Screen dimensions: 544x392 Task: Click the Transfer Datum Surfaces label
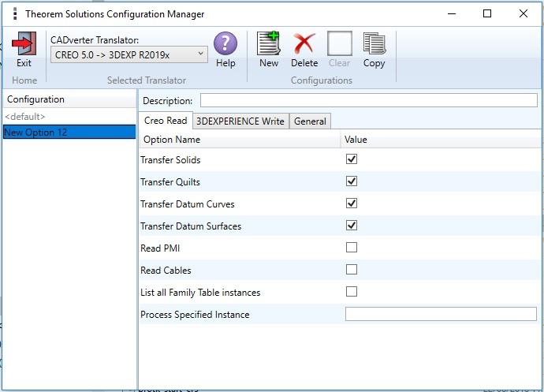[x=191, y=226]
